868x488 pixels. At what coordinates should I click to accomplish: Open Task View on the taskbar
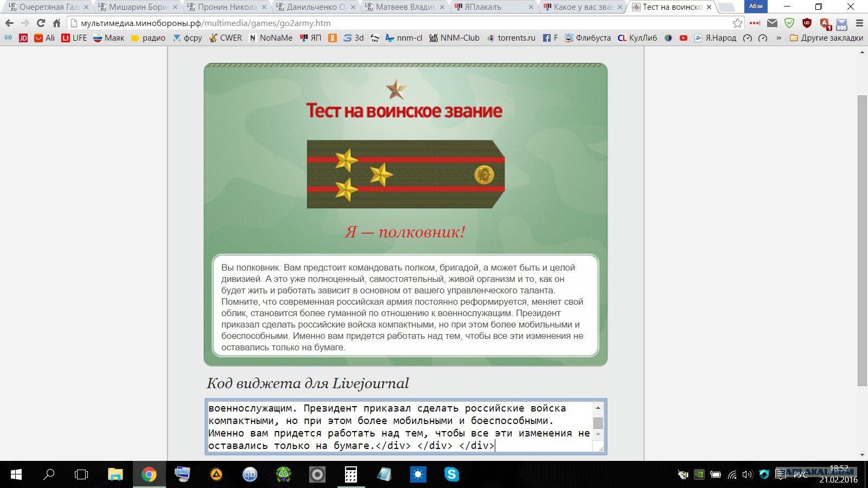click(81, 474)
